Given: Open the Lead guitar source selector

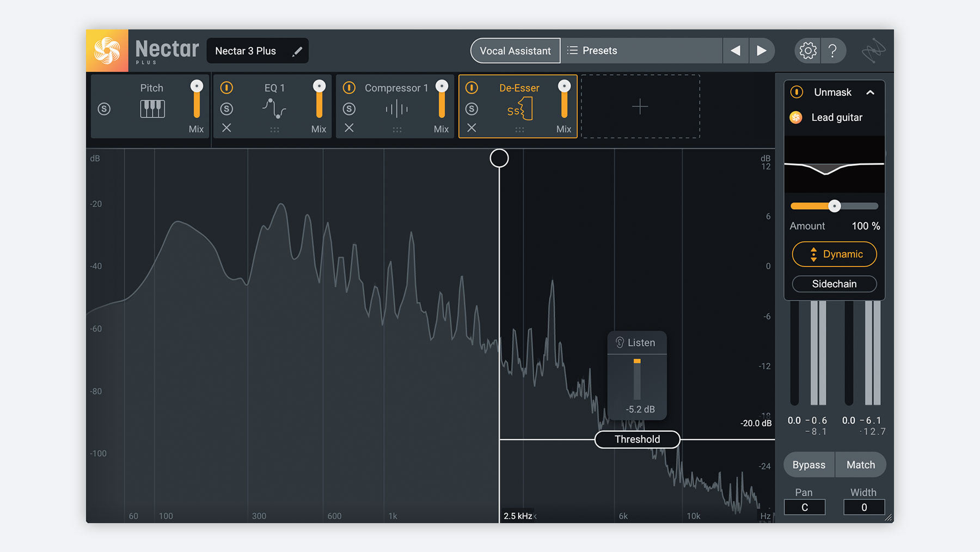Looking at the screenshot, I should [x=836, y=118].
